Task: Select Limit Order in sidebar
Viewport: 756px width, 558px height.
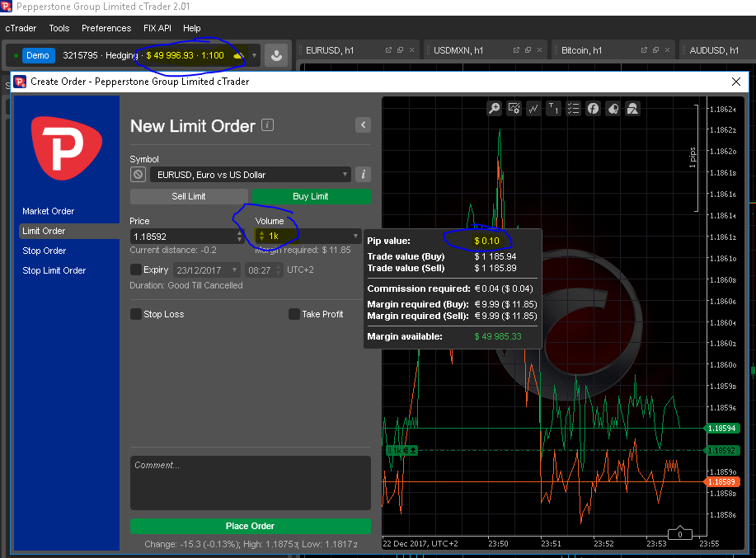Action: (69, 231)
